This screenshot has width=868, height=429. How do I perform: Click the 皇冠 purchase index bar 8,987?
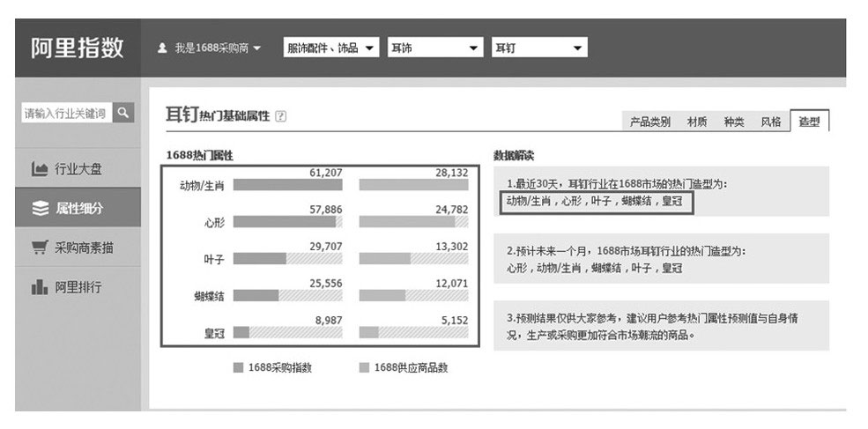tap(288, 332)
